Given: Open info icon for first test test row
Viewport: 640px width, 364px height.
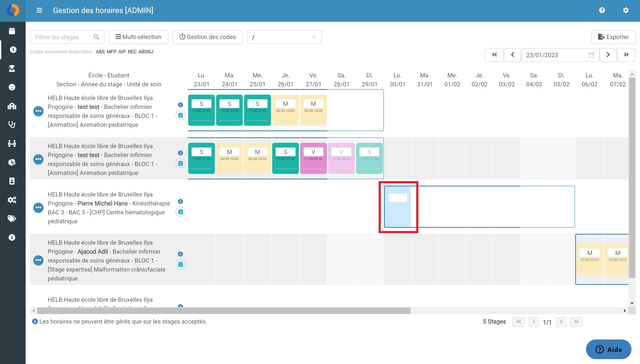Looking at the screenshot, I should point(180,105).
